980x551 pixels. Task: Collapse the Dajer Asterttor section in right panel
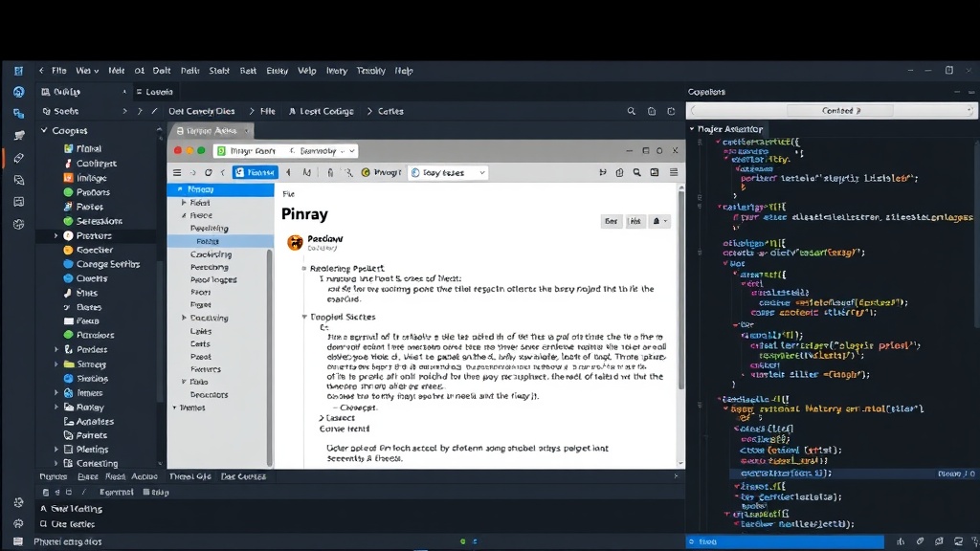692,129
